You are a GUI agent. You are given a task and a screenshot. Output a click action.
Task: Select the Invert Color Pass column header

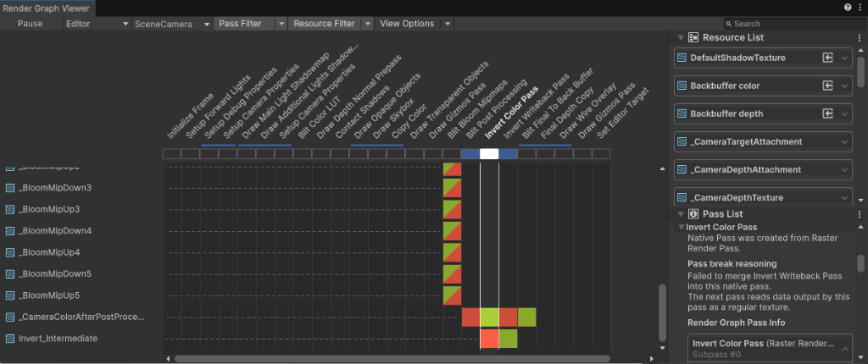(x=511, y=113)
